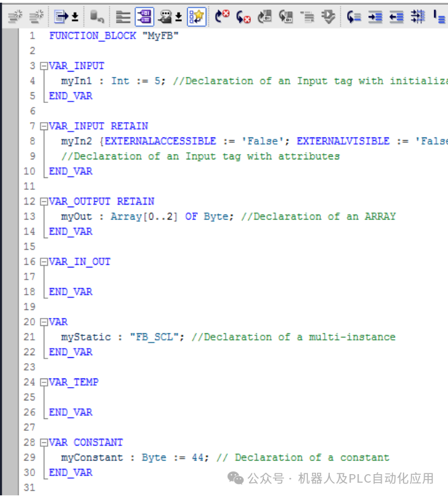Image resolution: width=448 pixels, height=496 pixels.
Task: Go to previous error with the backward red-X arrow icon
Action: [x=243, y=17]
